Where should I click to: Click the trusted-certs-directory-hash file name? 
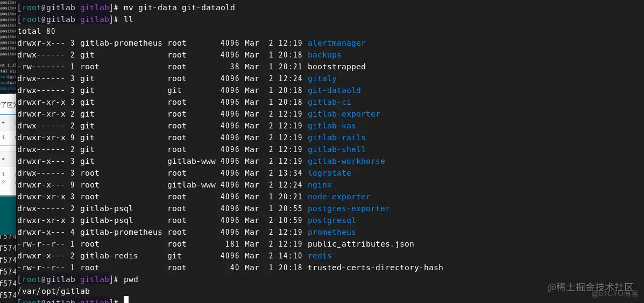[376, 268]
